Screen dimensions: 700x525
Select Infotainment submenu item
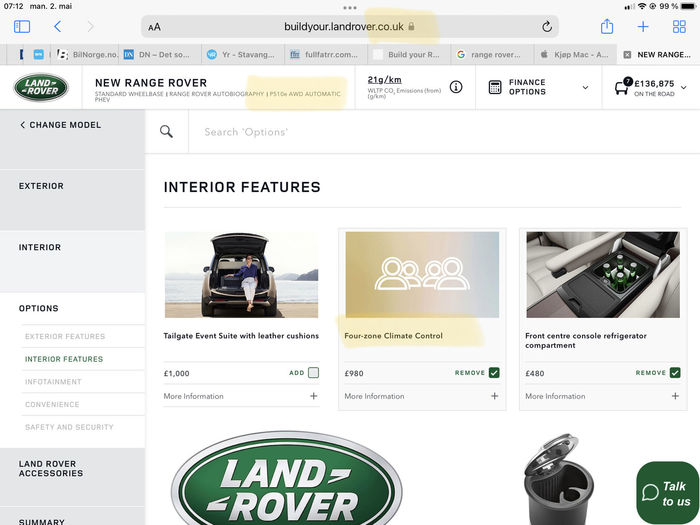pyautogui.click(x=53, y=382)
